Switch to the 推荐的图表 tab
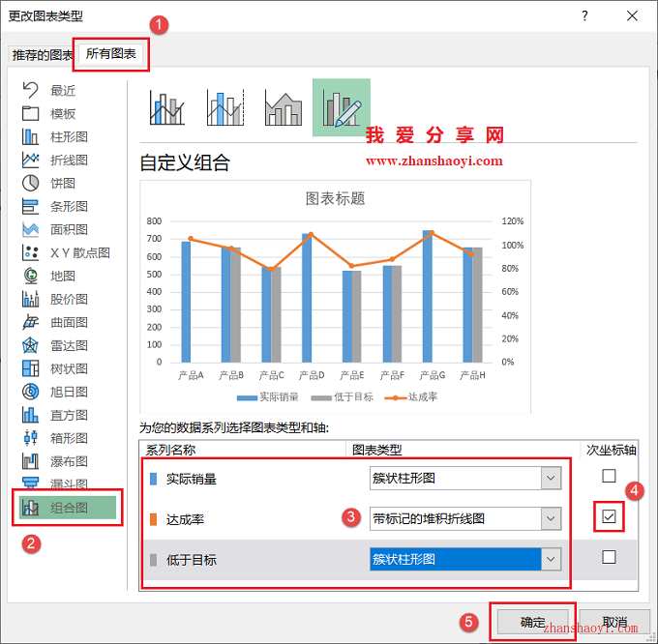The width and height of the screenshot is (658, 644). pyautogui.click(x=43, y=55)
